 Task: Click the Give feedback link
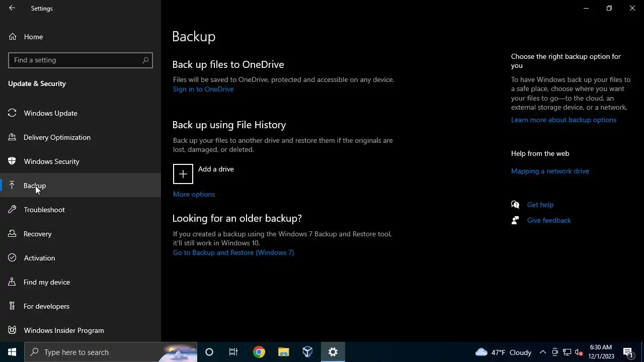pos(549,220)
